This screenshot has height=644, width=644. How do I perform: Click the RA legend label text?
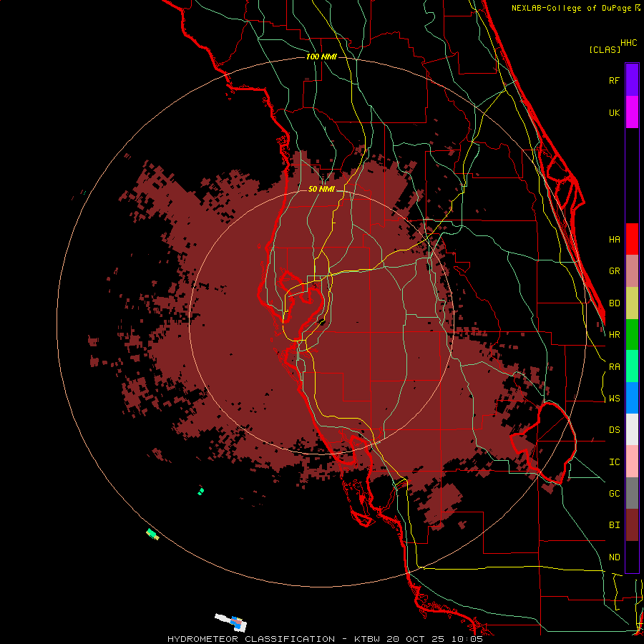tap(614, 367)
